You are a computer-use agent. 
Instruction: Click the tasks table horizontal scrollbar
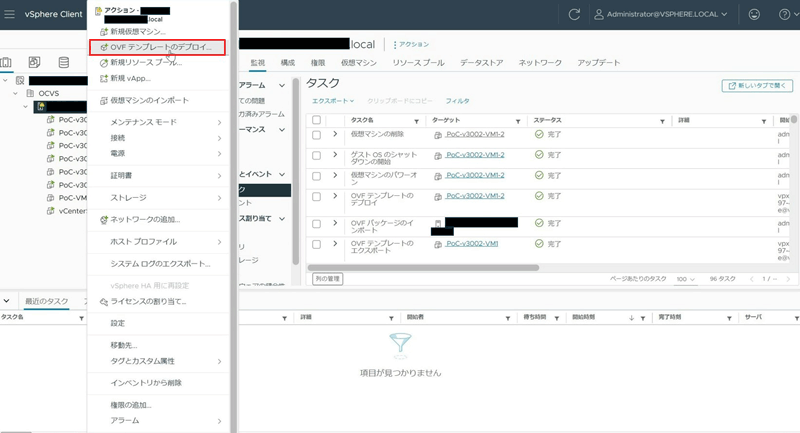click(423, 268)
